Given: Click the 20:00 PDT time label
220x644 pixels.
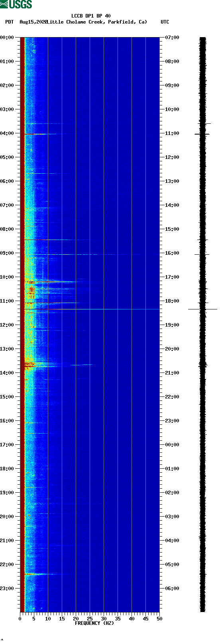Looking at the screenshot, I should coord(7,517).
